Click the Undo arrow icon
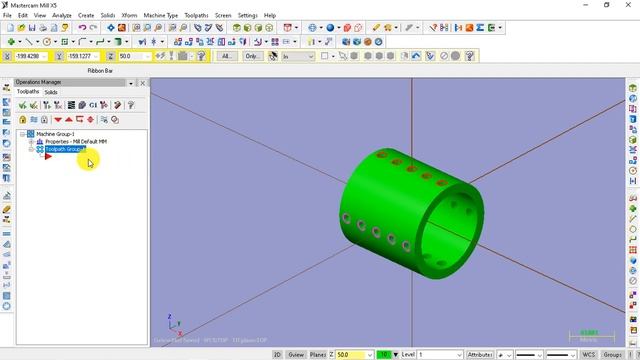The image size is (640, 360). (82, 28)
